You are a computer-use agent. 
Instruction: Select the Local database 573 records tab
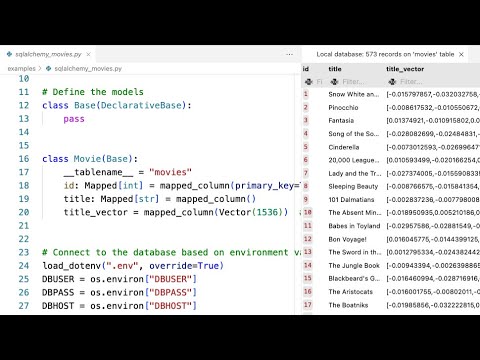(x=385, y=54)
